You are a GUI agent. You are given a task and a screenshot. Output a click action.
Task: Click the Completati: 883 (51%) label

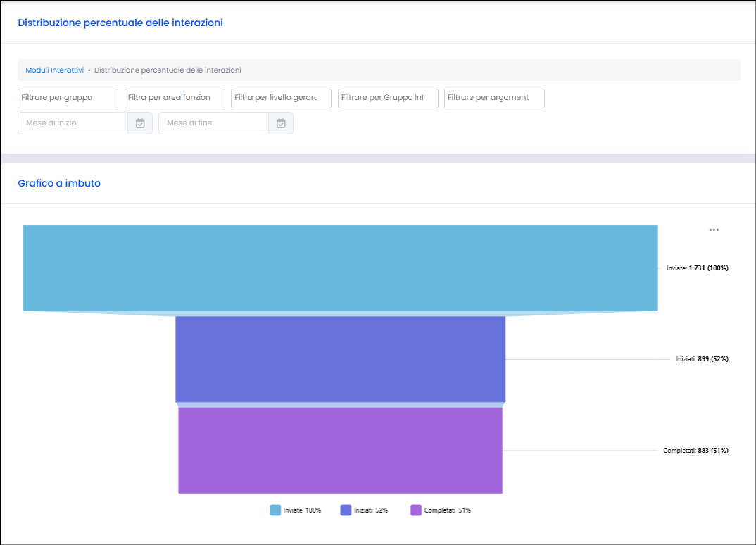pos(695,451)
